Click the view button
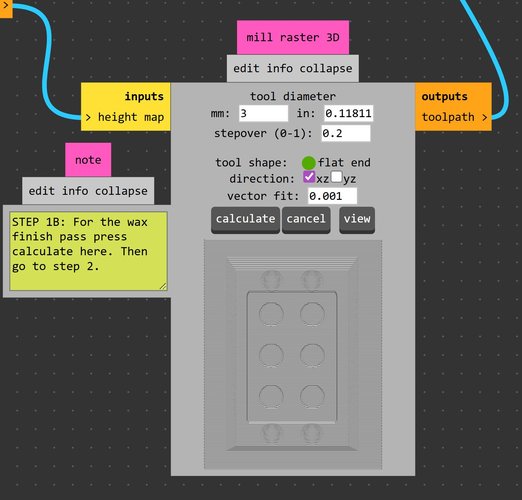Screen dimensions: 522x500 pos(357,220)
